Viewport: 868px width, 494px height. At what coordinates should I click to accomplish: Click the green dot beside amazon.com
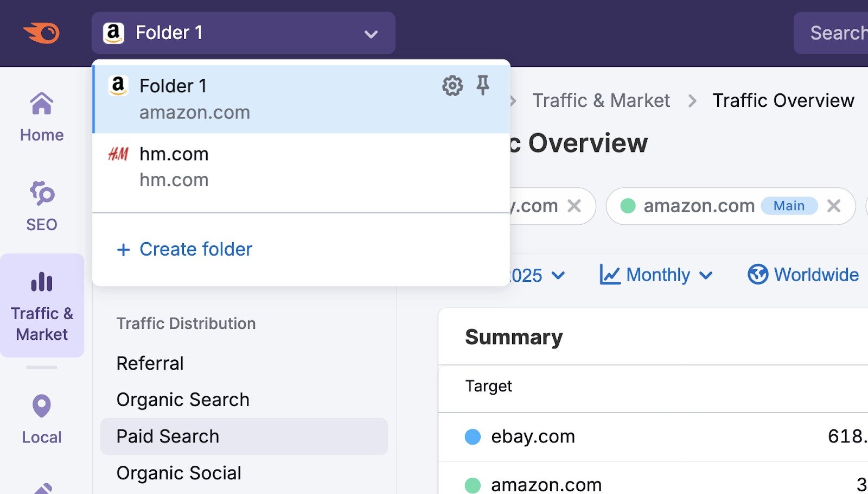[628, 206]
